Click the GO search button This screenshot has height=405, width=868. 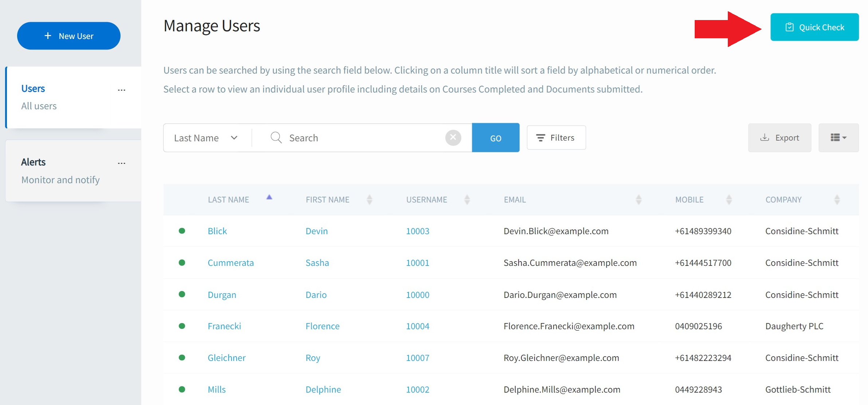pos(496,138)
